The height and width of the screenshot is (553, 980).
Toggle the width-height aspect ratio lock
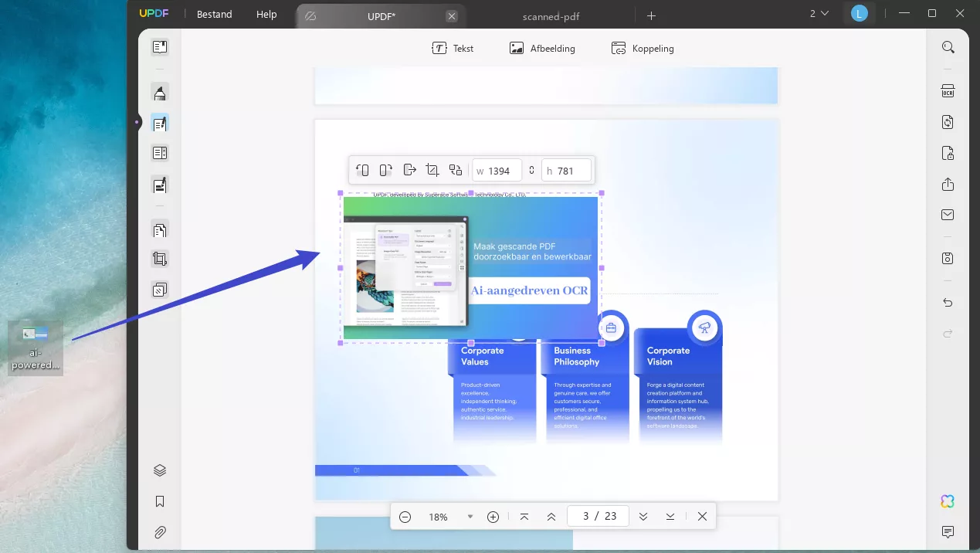tap(531, 170)
